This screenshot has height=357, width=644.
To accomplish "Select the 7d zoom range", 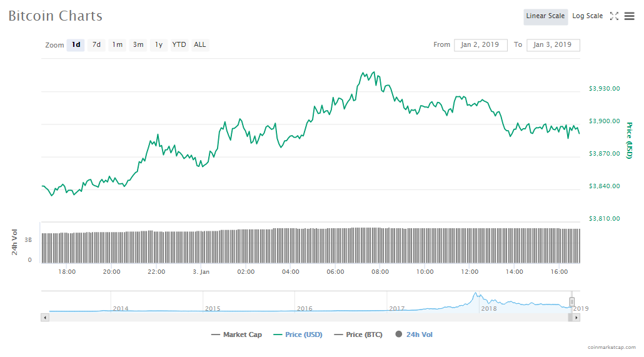I will coord(96,45).
